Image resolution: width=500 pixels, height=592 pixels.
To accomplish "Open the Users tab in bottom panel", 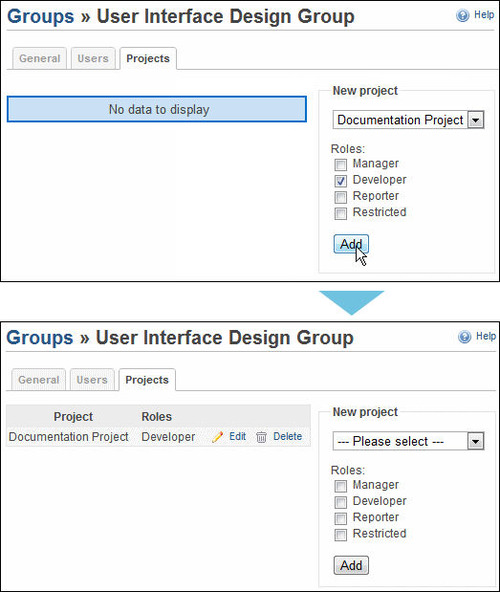I will [x=92, y=380].
